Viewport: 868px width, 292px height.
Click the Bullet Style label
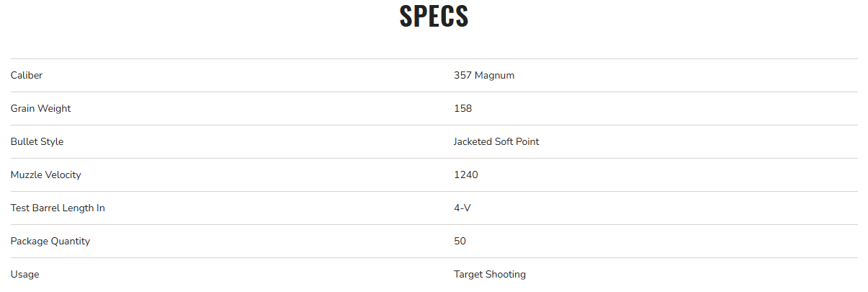(37, 141)
